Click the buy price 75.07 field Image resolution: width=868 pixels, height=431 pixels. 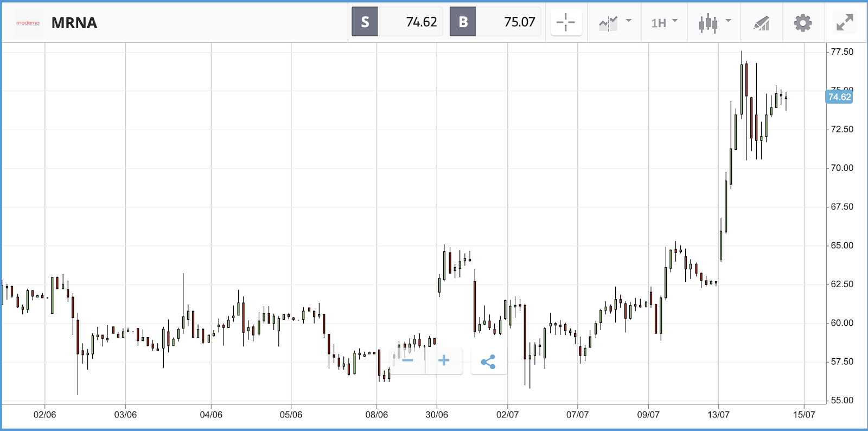click(508, 22)
